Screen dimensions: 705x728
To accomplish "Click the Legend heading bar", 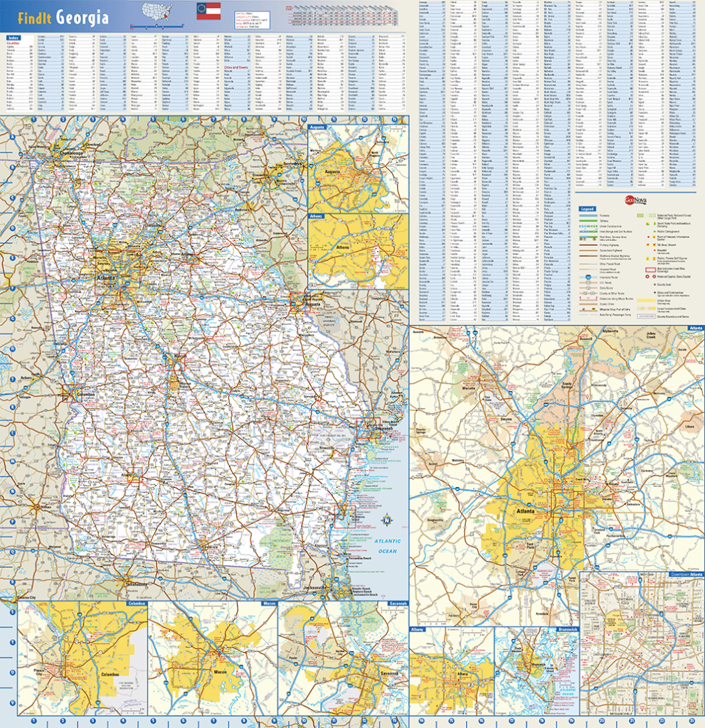I will (588, 208).
